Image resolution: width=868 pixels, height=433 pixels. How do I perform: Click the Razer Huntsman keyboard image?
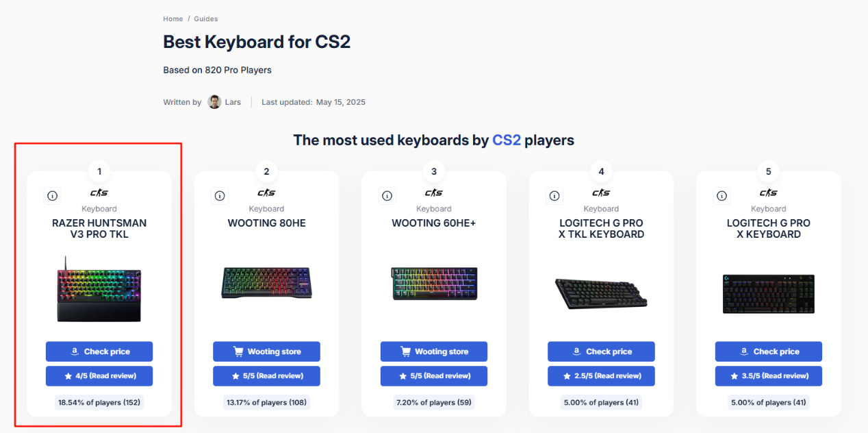tap(99, 288)
